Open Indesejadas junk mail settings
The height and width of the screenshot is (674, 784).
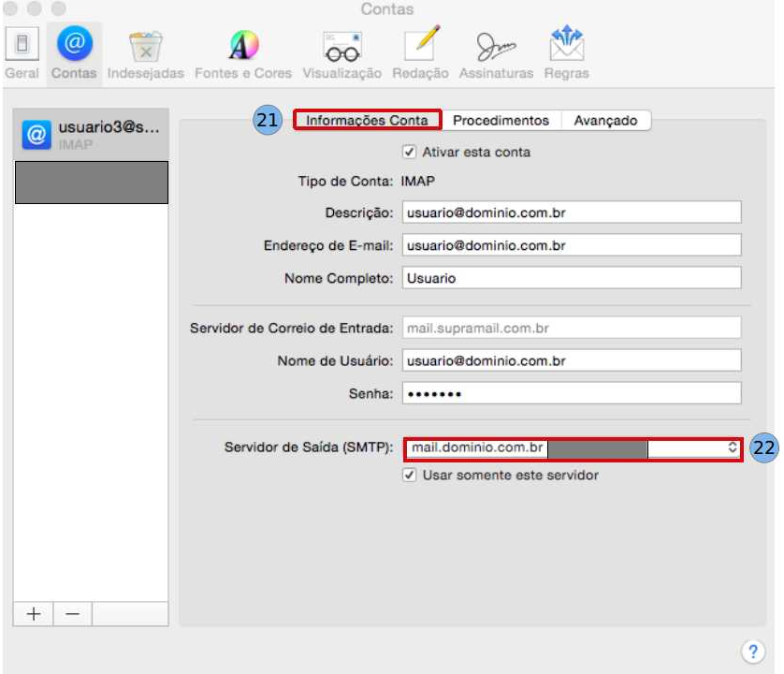(x=146, y=52)
